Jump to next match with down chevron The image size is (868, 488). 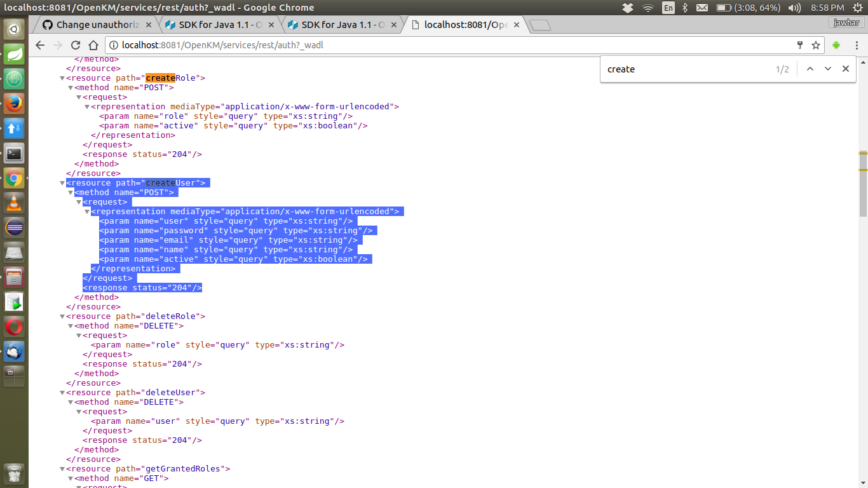pyautogui.click(x=827, y=69)
